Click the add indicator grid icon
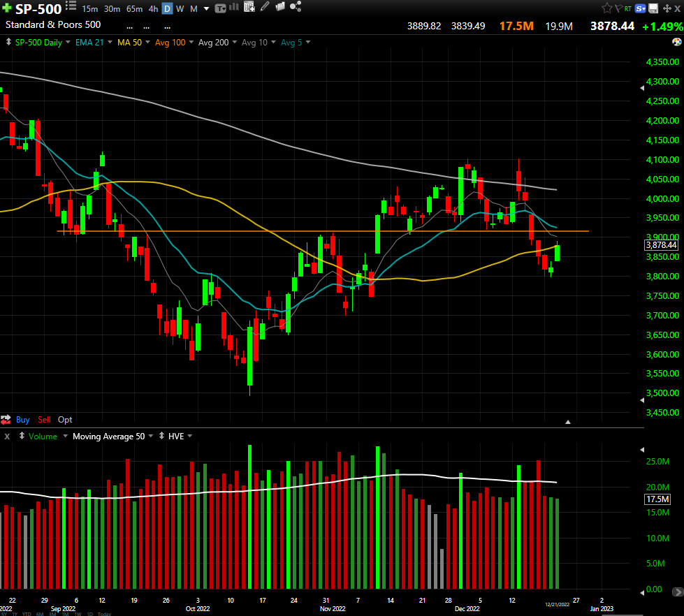This screenshot has width=684, height=616. pos(249,6)
